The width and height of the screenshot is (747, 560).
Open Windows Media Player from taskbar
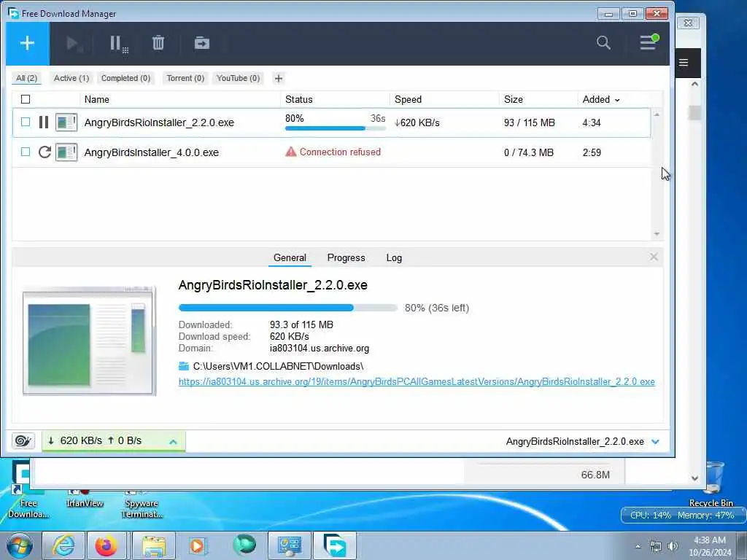197,545
